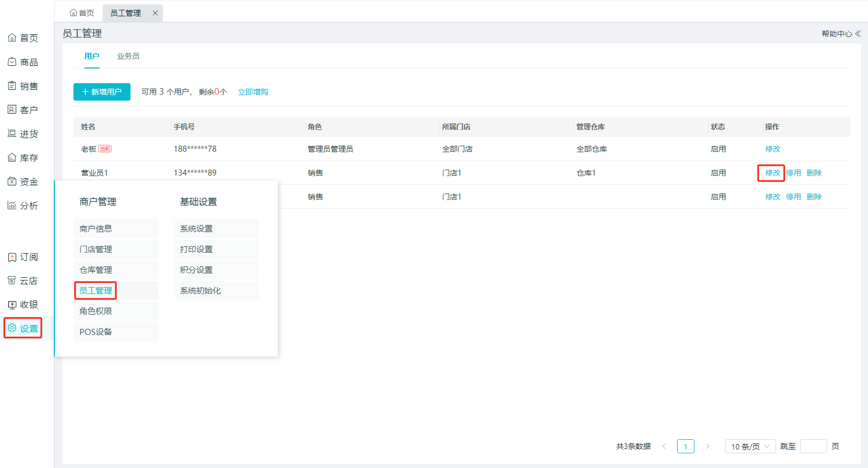The height and width of the screenshot is (468, 868).
Task: Open 打印设置 in settings menu
Action: (216, 249)
